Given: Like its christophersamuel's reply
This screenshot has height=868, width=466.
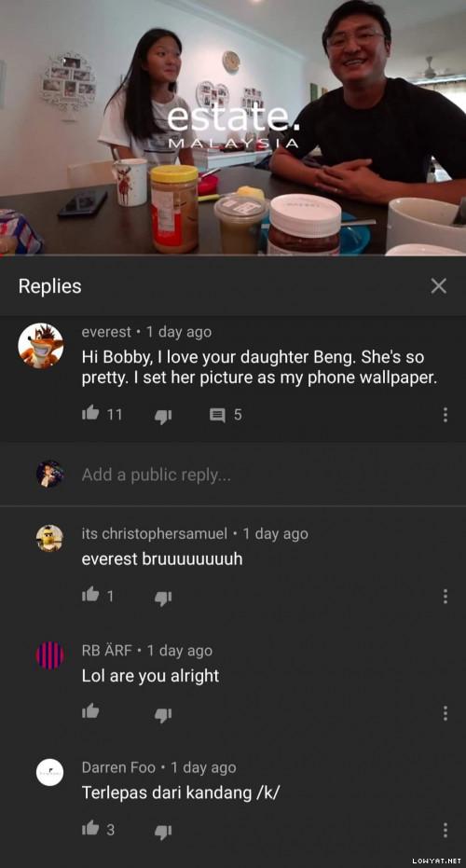Looking at the screenshot, I should click(x=90, y=595).
